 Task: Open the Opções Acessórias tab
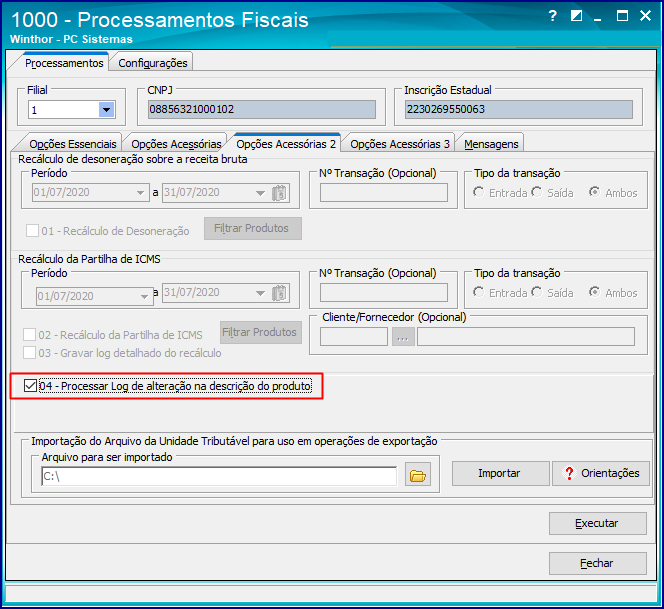tap(176, 144)
